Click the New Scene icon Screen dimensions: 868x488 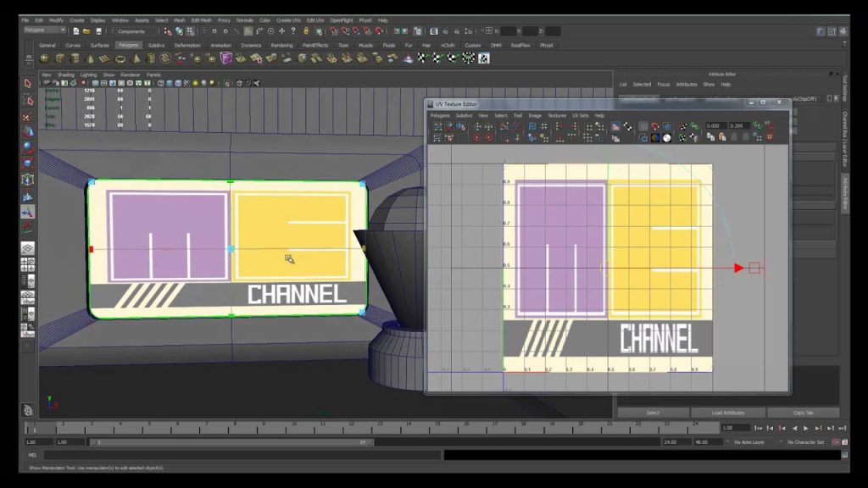pos(75,31)
